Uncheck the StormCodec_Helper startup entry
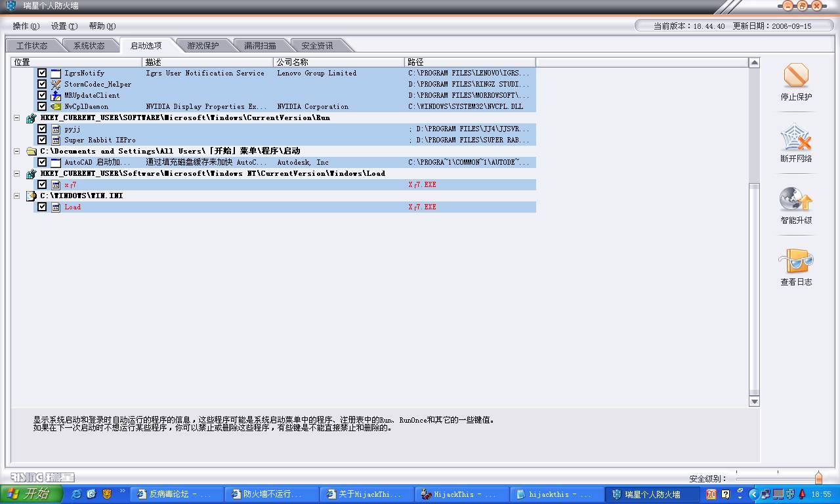 (x=42, y=85)
